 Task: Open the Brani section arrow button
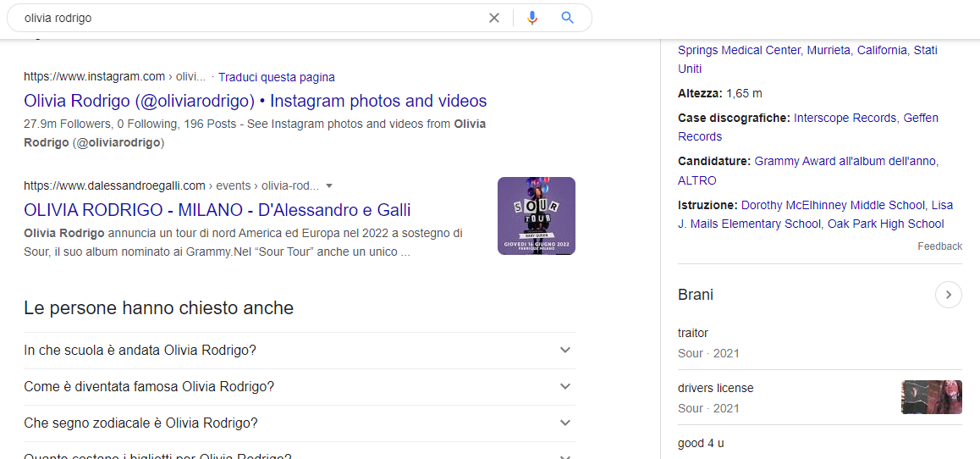(x=948, y=295)
